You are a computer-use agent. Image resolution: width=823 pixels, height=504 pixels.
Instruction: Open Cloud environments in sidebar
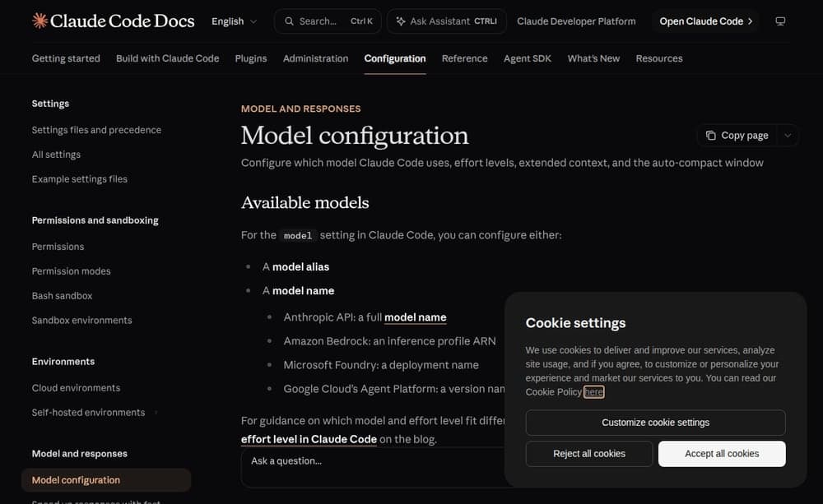tap(76, 388)
